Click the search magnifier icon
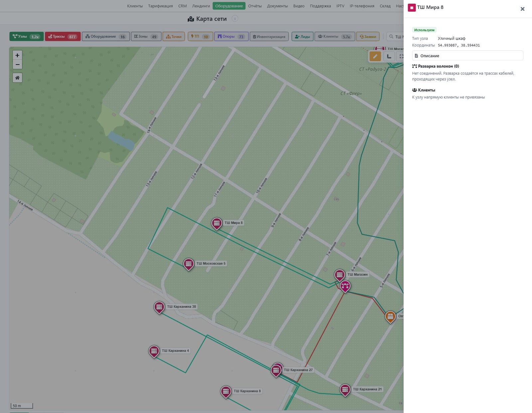The height and width of the screenshot is (413, 532). coord(391,37)
